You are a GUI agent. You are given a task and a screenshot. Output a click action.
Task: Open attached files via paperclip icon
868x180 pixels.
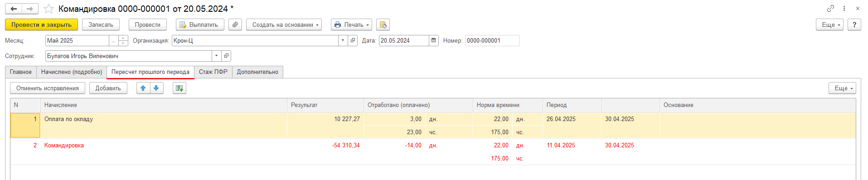235,24
